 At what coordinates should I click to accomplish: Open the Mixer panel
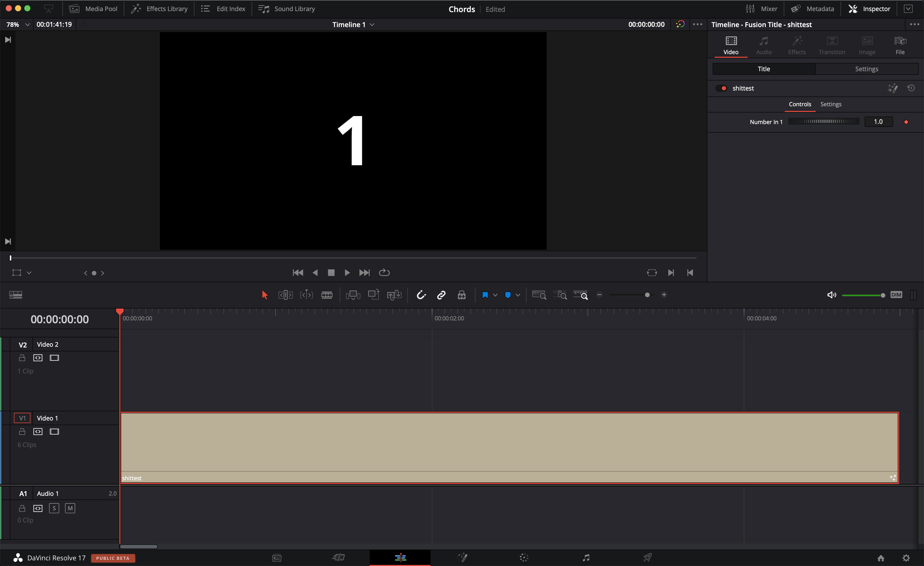pos(761,9)
